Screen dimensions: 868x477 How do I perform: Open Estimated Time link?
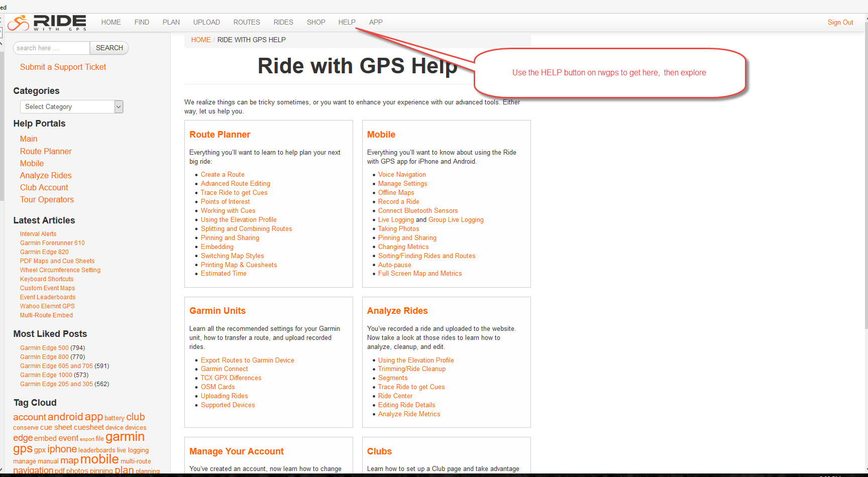[x=224, y=274]
